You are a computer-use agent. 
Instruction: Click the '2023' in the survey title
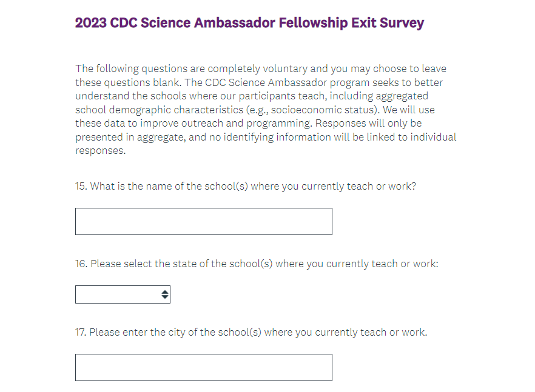pos(90,23)
